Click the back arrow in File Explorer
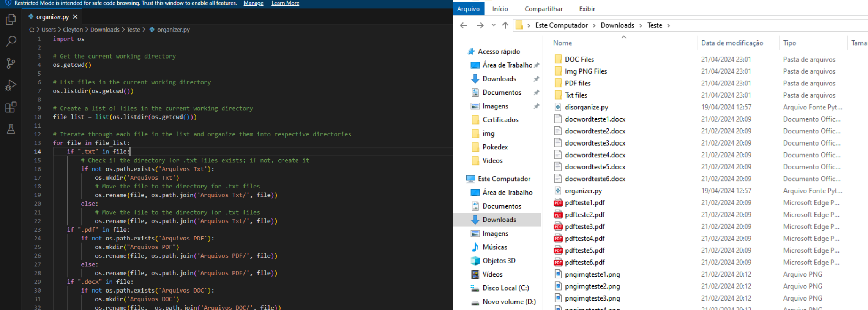 point(463,25)
